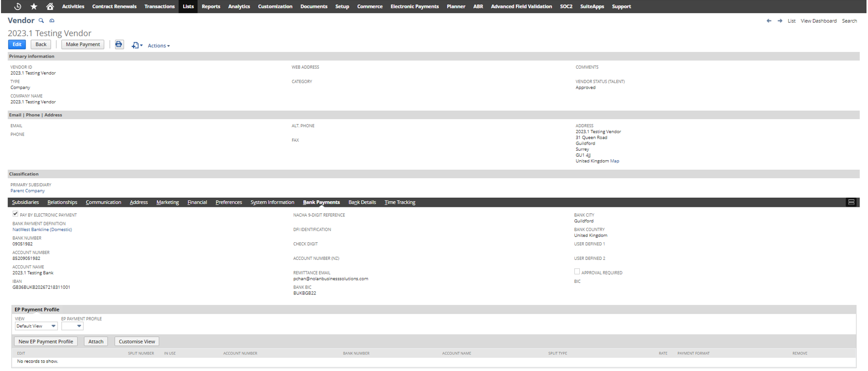868x371 pixels.
Task: Open the Recent Records clock icon
Action: tap(18, 7)
